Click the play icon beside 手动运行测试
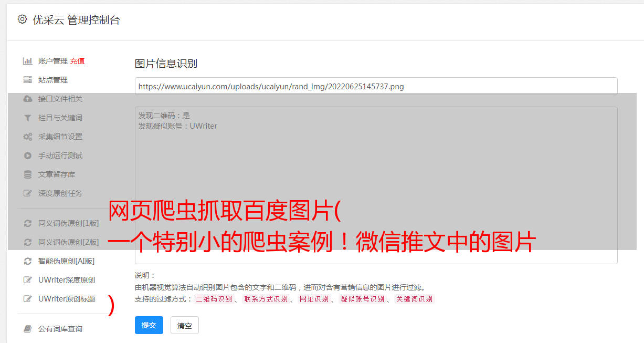Viewport: 644px width, 343px height. (x=28, y=155)
